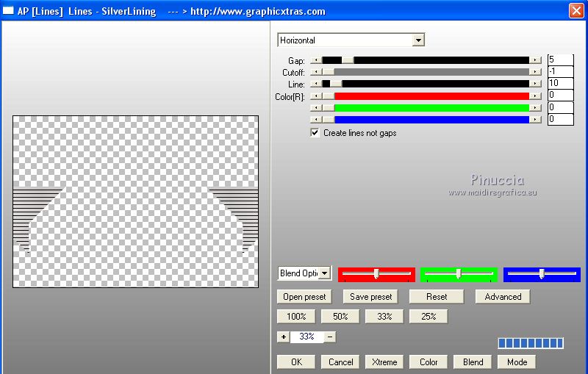The height and width of the screenshot is (374, 588).
Task: Open the Blend Options dropdown
Action: tap(304, 273)
